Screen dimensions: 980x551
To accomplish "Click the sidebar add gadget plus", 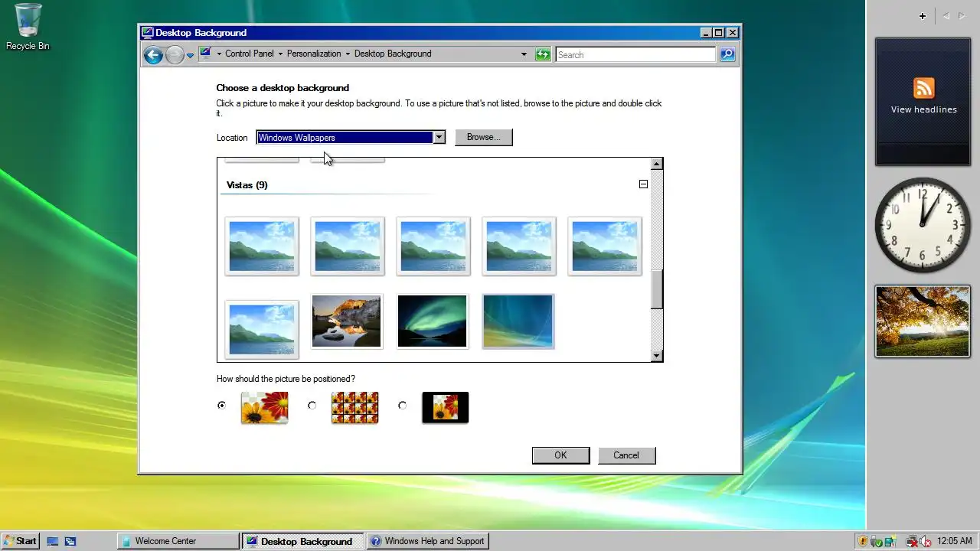I will coord(923,16).
